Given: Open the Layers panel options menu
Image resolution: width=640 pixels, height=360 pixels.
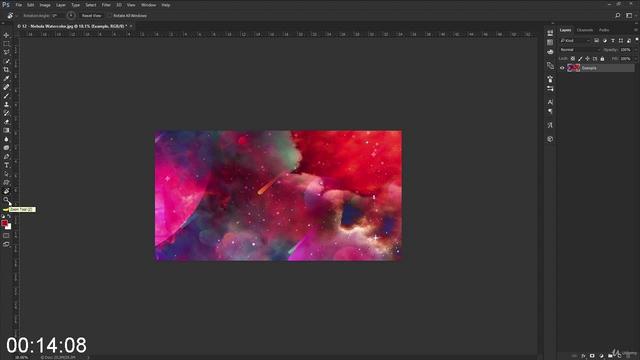Looking at the screenshot, I should (x=636, y=30).
